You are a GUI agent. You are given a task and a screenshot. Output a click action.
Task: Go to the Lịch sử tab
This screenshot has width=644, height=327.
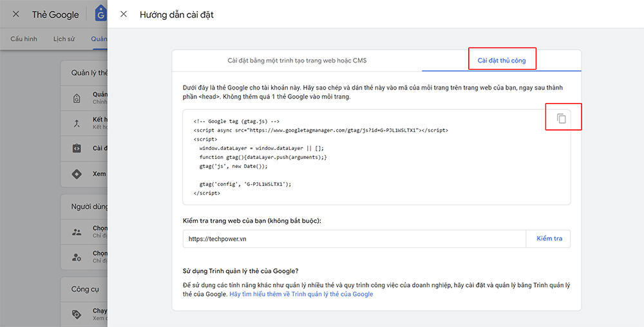64,39
